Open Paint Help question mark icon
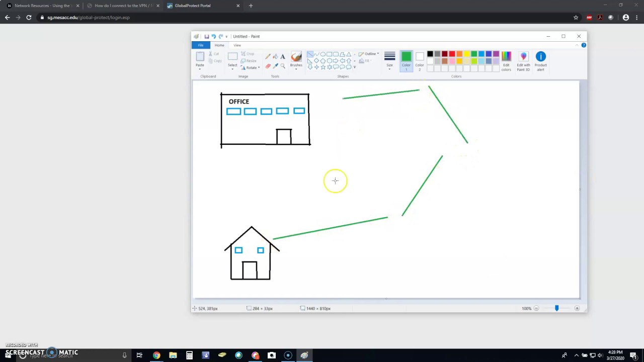Screen dimensions: 644x362 [x=584, y=45]
